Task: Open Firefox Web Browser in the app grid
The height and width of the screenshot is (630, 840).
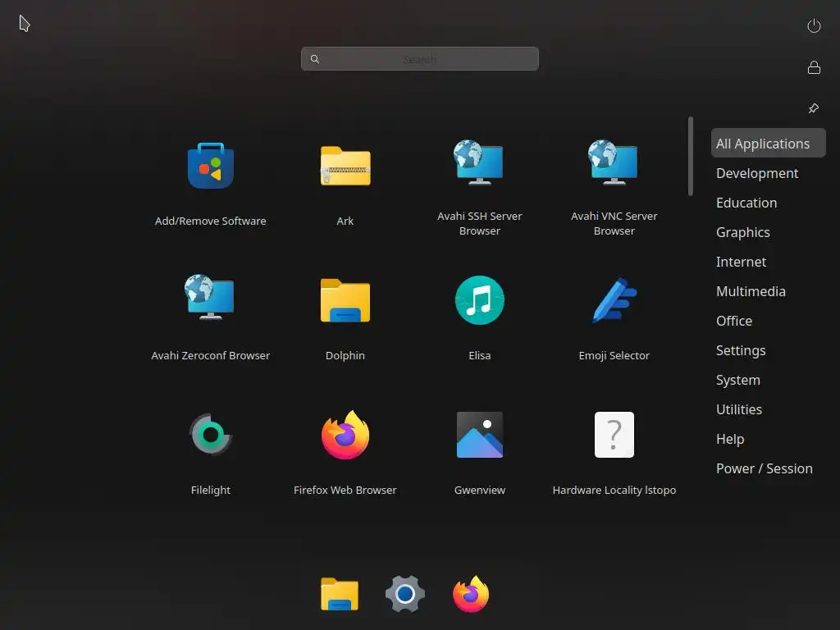Action: pyautogui.click(x=345, y=435)
